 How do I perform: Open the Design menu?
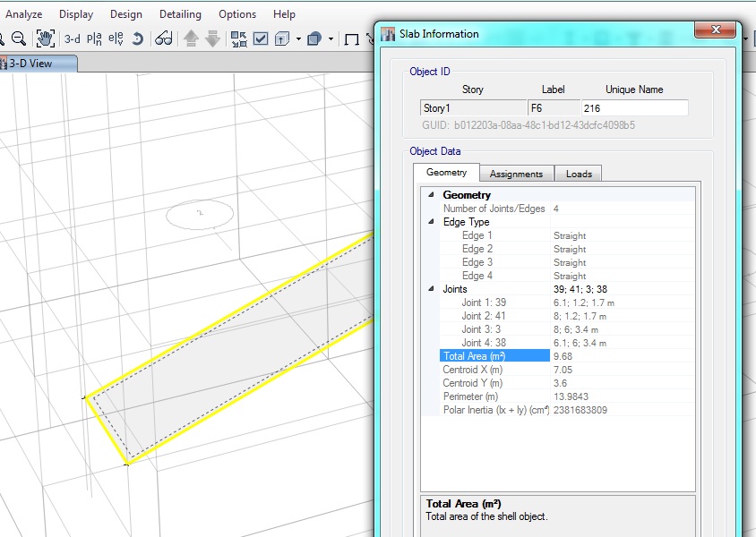pyautogui.click(x=126, y=14)
